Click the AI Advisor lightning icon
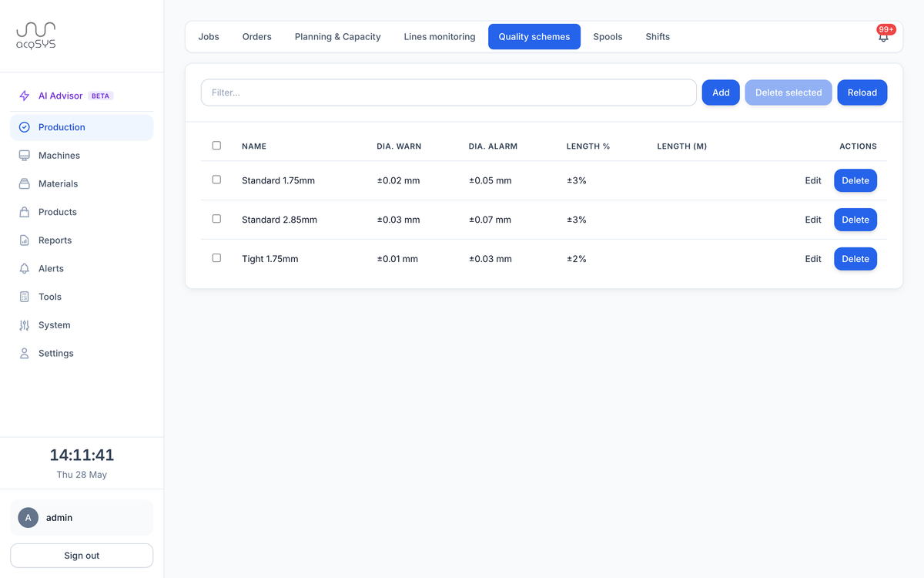Image resolution: width=924 pixels, height=578 pixels. point(25,96)
